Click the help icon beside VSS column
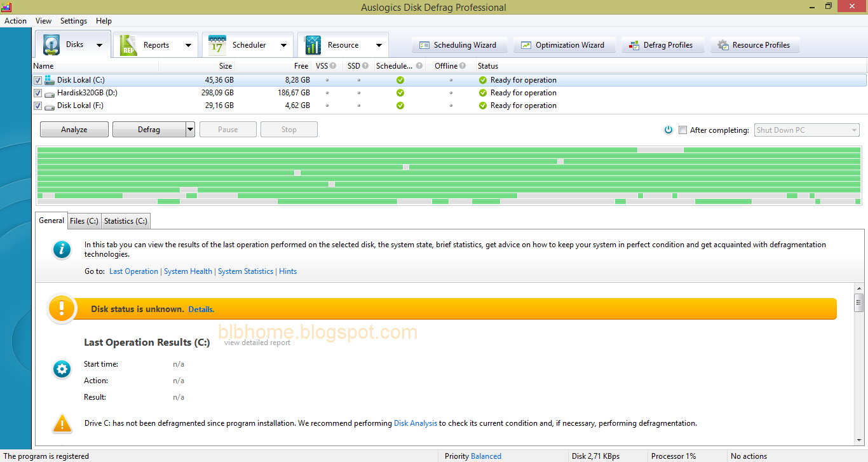 [333, 65]
